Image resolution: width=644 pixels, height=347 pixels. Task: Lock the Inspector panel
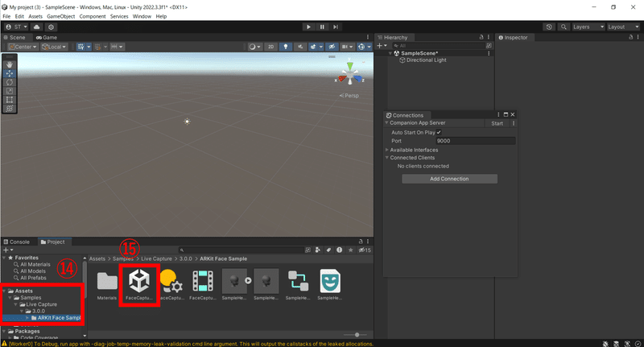[x=631, y=37]
